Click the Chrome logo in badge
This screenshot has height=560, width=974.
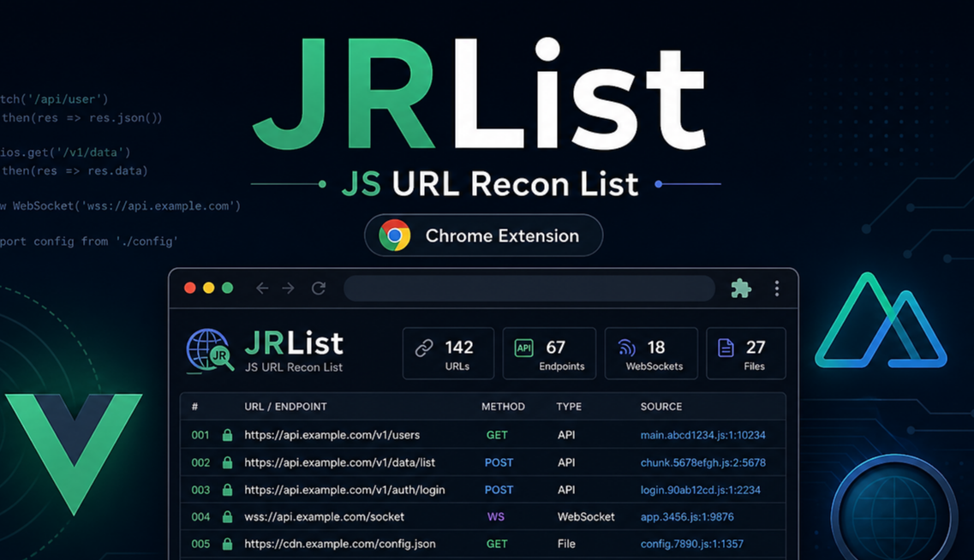pos(394,235)
